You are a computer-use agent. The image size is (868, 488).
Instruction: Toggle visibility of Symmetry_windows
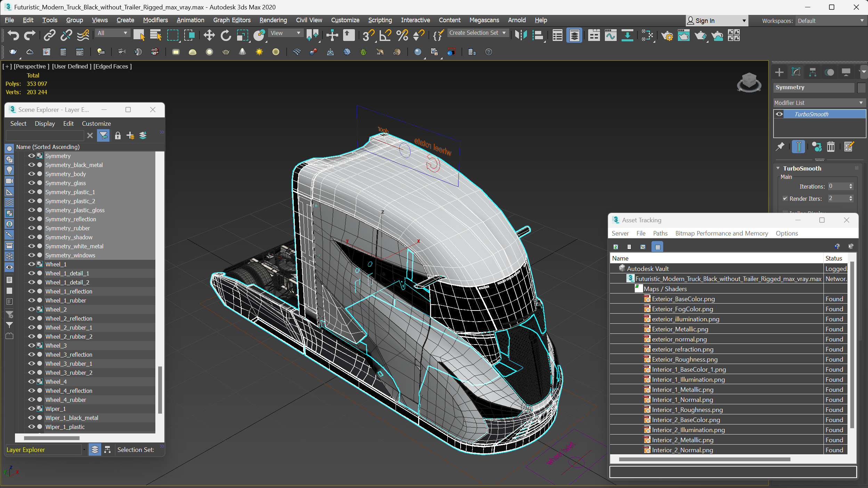point(31,255)
